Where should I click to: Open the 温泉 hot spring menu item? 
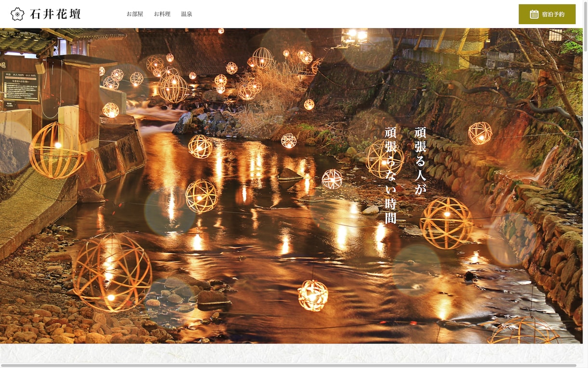pos(187,14)
